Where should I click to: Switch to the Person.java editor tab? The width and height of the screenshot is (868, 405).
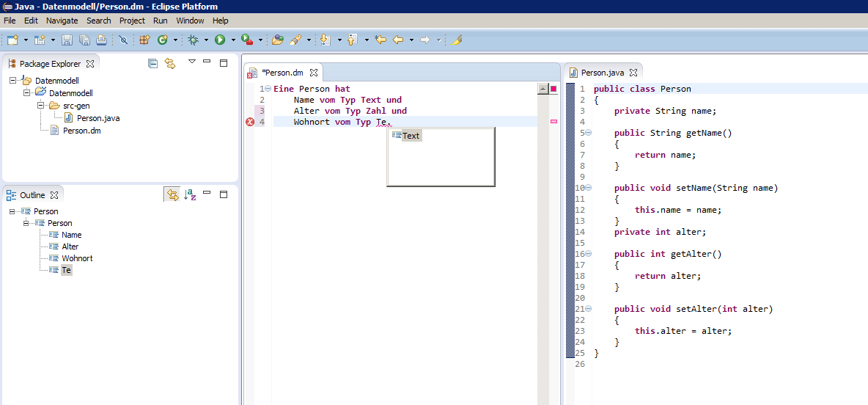pos(602,73)
